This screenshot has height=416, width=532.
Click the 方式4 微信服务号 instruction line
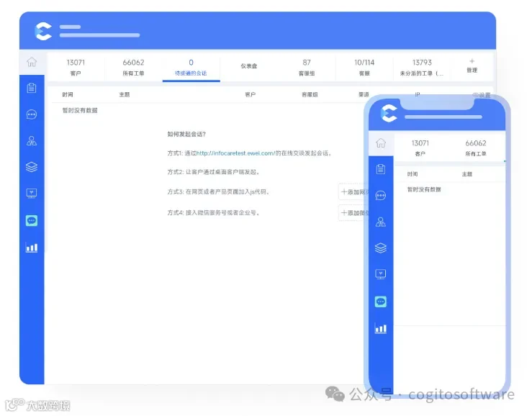214,213
